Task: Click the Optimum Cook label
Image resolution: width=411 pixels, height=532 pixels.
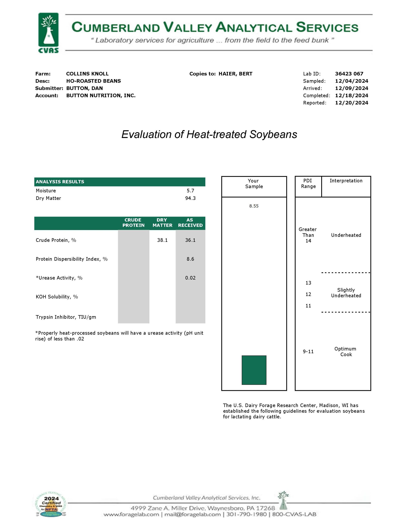Action: (346, 352)
